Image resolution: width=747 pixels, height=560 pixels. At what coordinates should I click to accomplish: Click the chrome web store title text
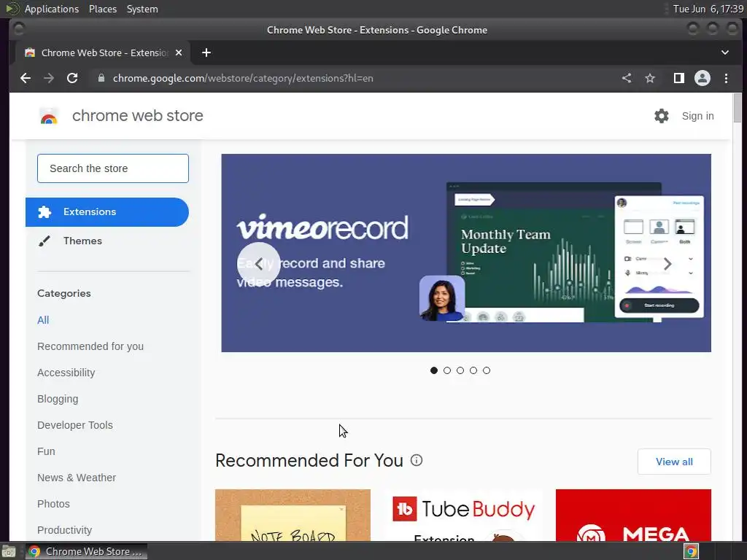(x=138, y=116)
